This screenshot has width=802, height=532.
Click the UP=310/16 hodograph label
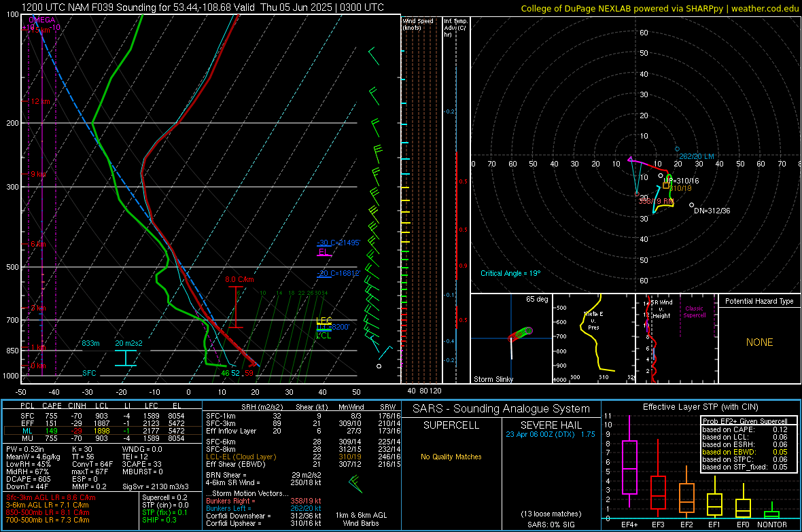click(682, 181)
